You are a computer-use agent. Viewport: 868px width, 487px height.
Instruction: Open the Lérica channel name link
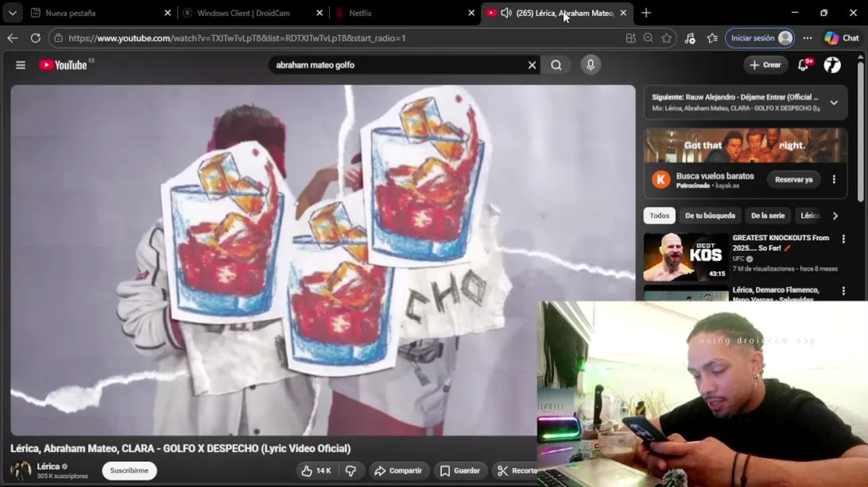click(x=48, y=467)
